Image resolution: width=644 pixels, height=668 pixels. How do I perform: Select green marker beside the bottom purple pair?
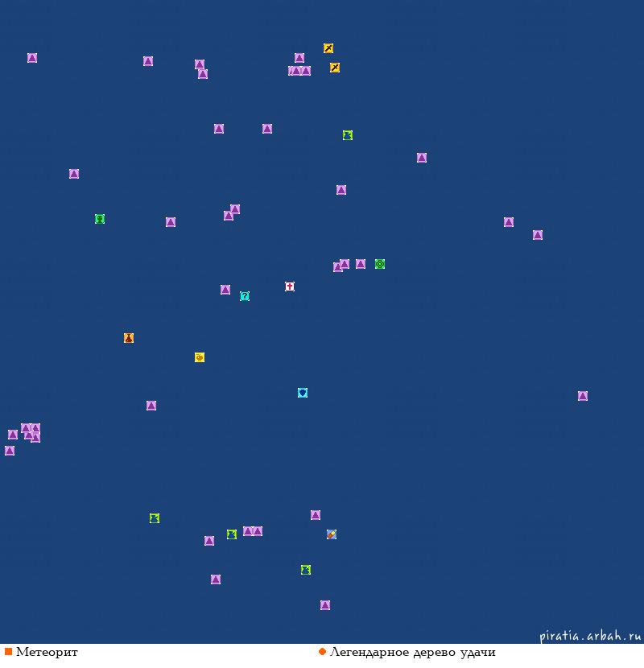point(231,534)
